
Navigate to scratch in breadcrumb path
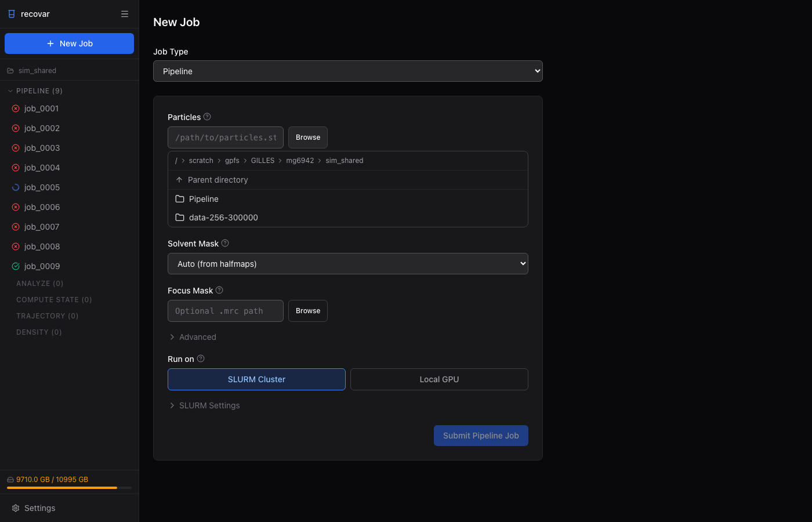pyautogui.click(x=201, y=161)
